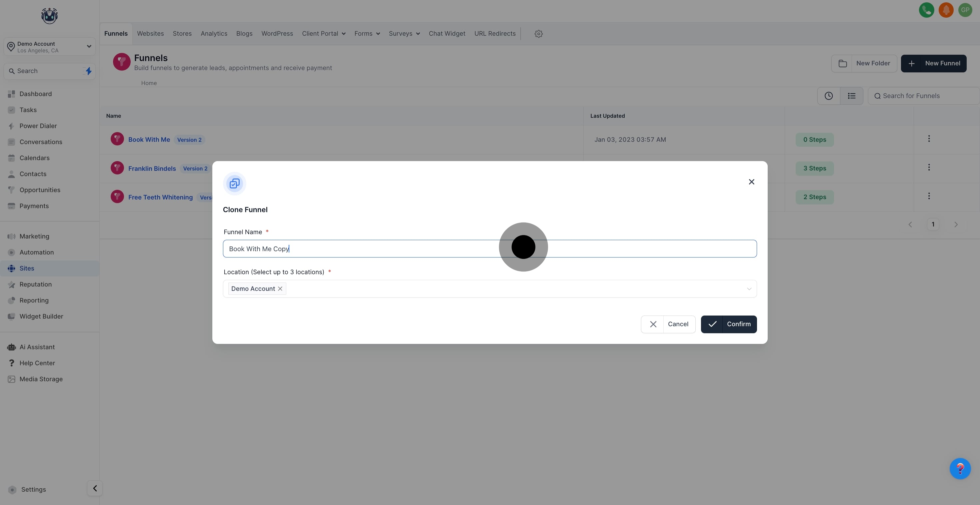Image resolution: width=980 pixels, height=505 pixels.
Task: Open the blue help question bubble
Action: click(x=960, y=468)
